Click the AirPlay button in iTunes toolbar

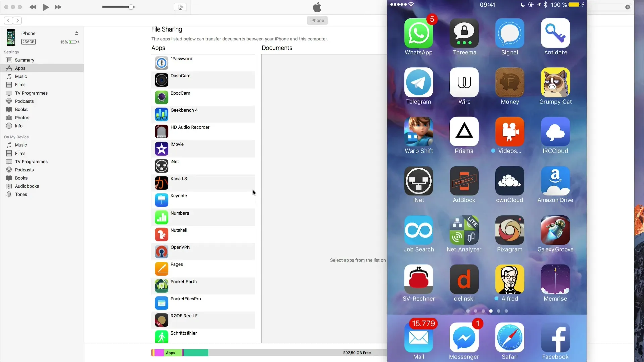(x=180, y=7)
